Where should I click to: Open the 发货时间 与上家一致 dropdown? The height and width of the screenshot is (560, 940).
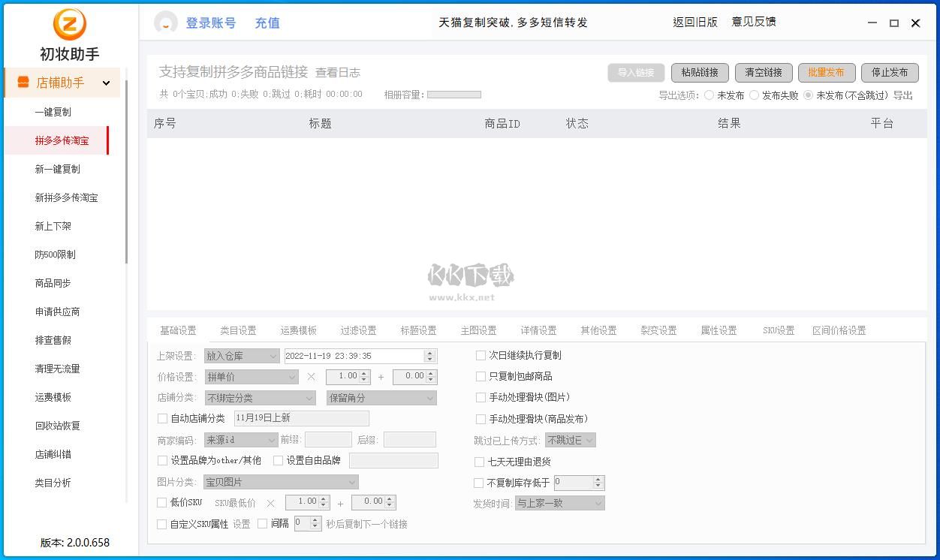[559, 503]
